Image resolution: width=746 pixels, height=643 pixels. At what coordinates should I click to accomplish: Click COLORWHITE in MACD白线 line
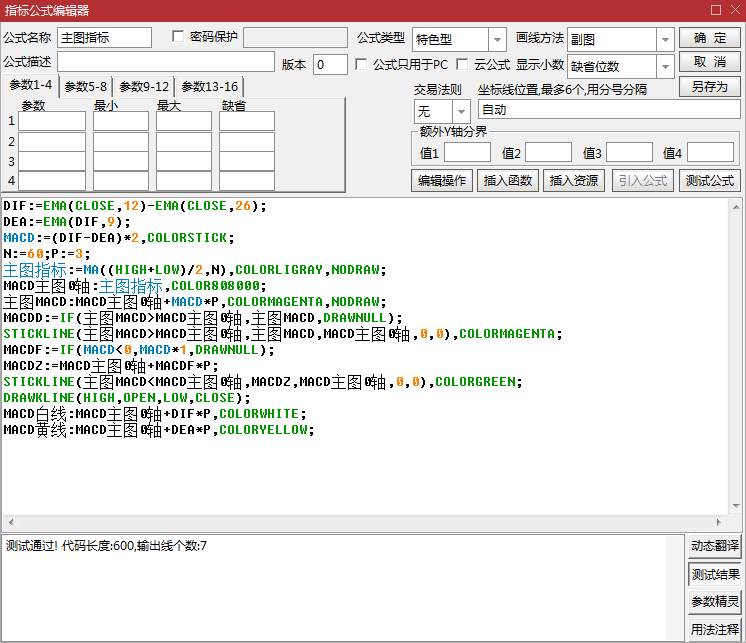point(259,414)
